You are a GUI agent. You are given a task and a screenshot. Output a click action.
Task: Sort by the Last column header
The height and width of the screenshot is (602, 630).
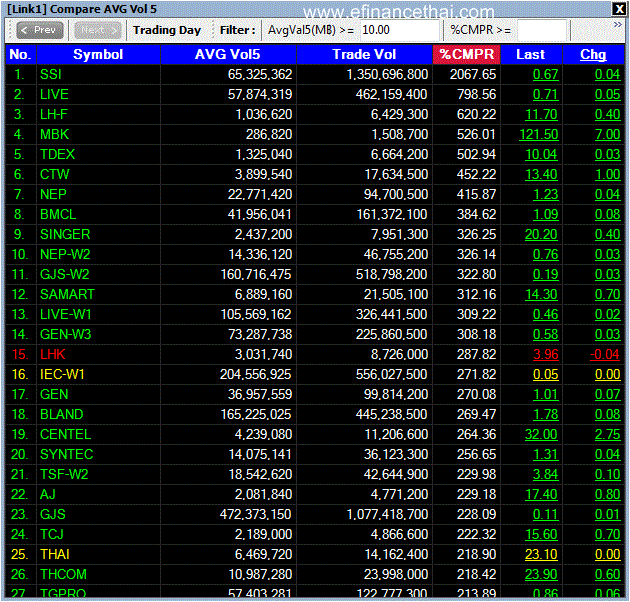(x=531, y=54)
